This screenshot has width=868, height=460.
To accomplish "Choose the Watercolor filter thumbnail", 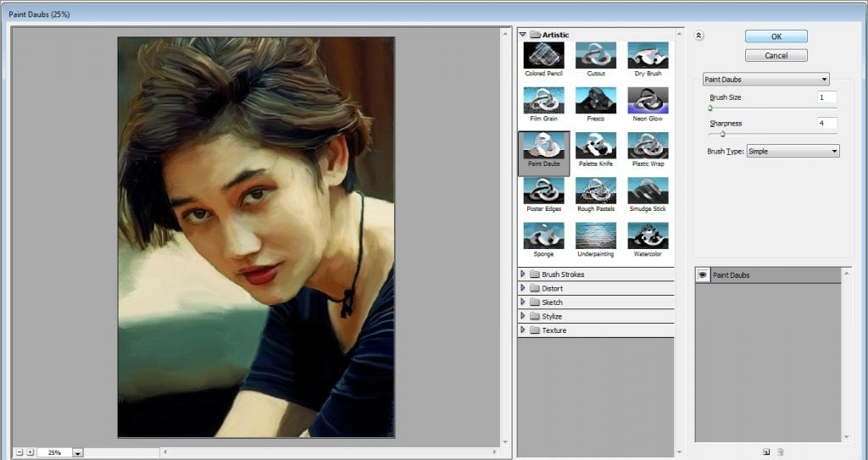I will 648,236.
